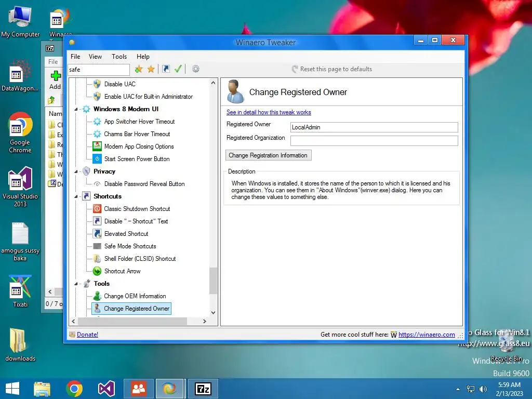The width and height of the screenshot is (532, 399).
Task: Click the Modern App Closing Options icon
Action: [x=97, y=146]
